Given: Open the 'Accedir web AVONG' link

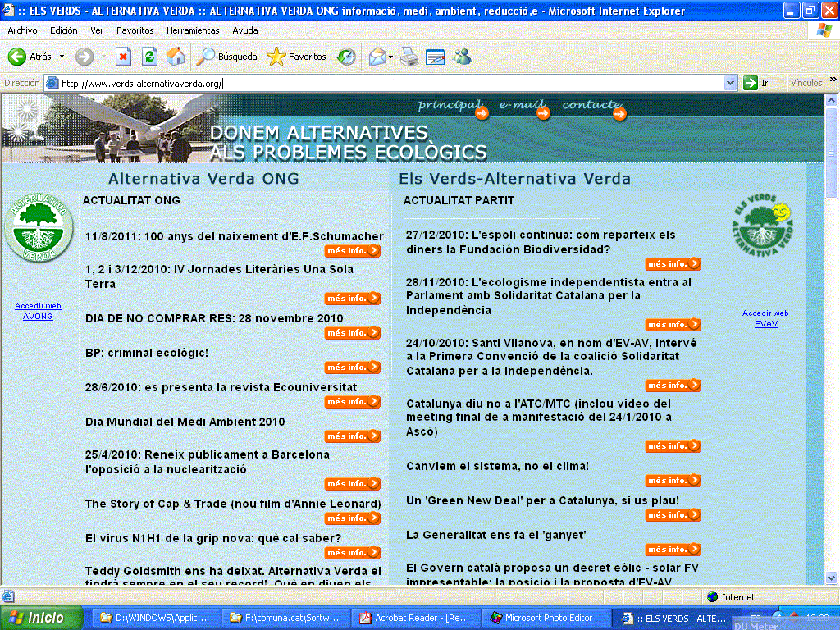Looking at the screenshot, I should tap(38, 311).
